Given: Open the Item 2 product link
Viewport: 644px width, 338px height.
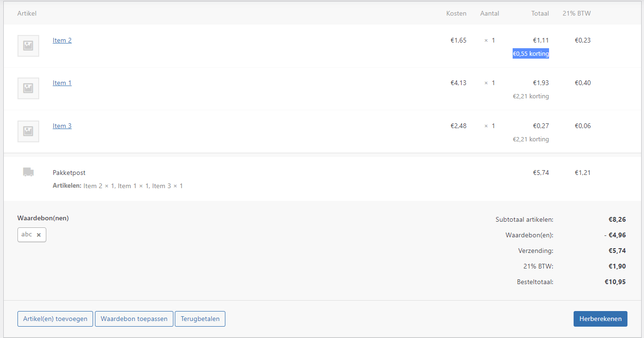Looking at the screenshot, I should (x=62, y=40).
